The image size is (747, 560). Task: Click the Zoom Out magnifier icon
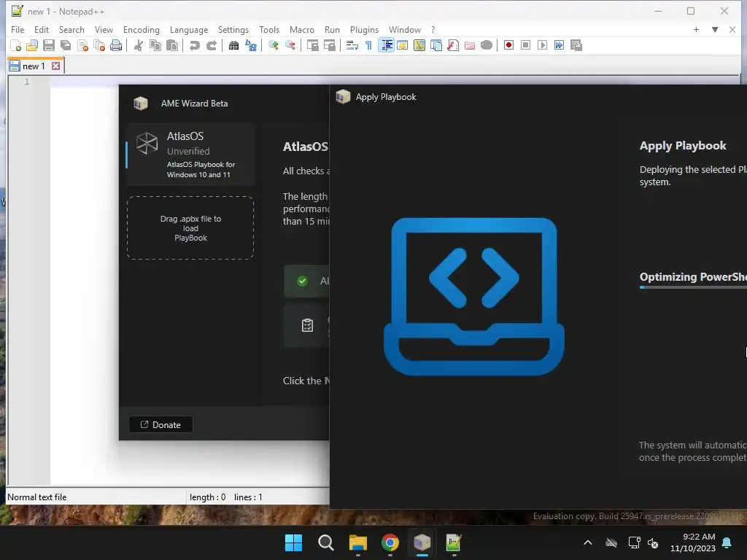(x=290, y=45)
